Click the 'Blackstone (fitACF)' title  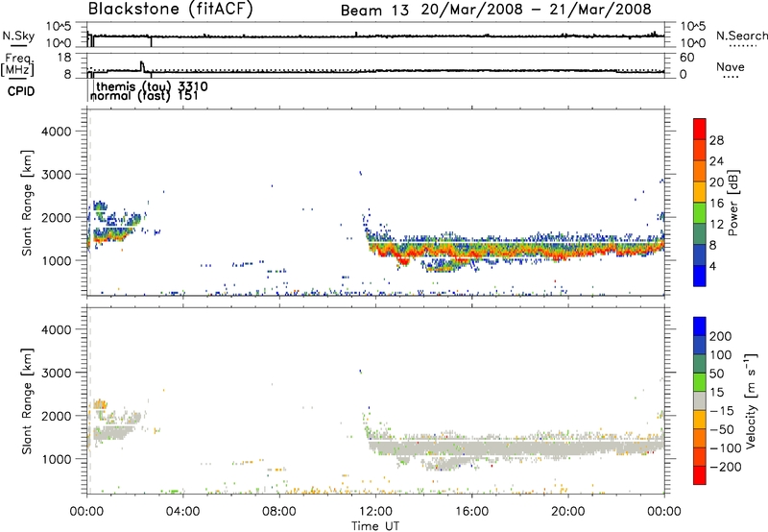pyautogui.click(x=171, y=9)
